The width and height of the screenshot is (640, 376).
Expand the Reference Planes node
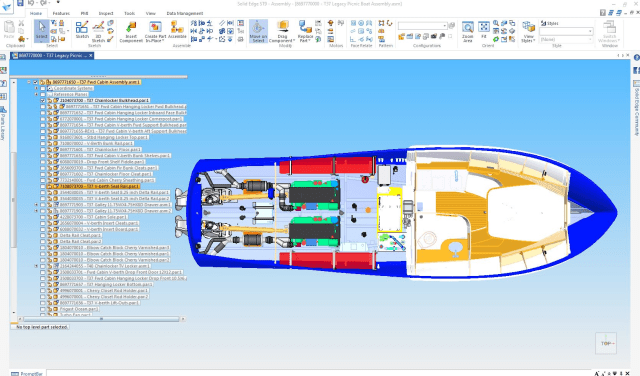(36, 94)
